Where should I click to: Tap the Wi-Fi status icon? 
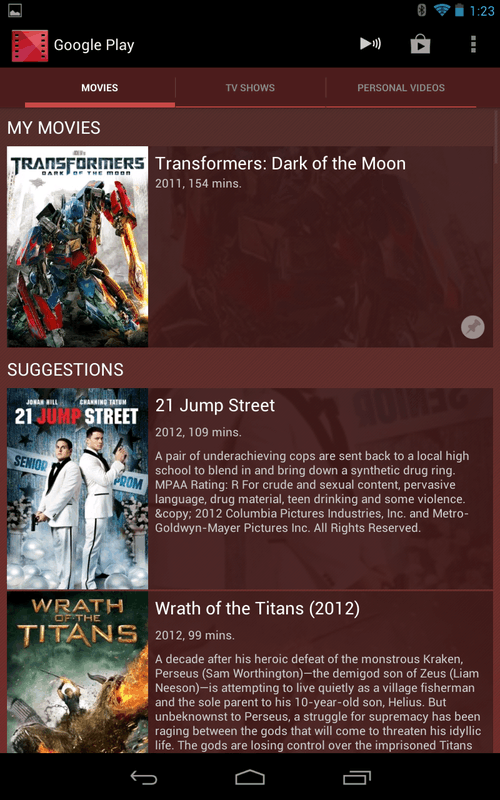pos(441,10)
